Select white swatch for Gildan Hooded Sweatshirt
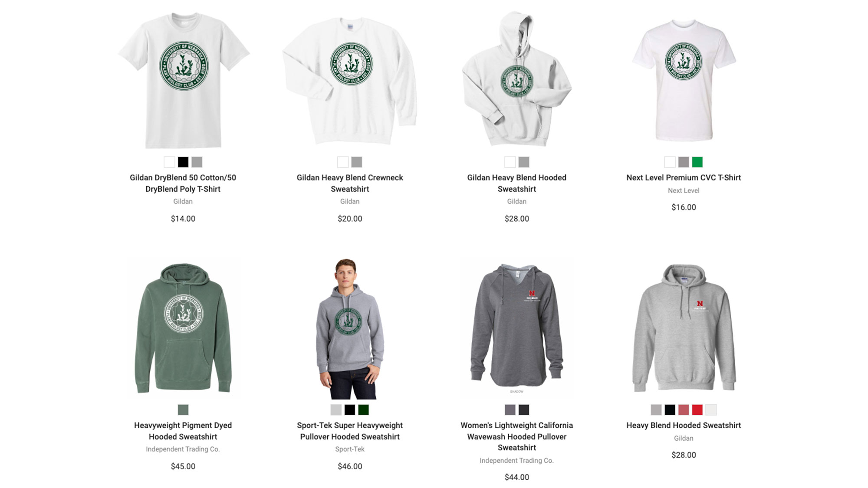Viewport: 868px width, 488px height. tap(510, 162)
